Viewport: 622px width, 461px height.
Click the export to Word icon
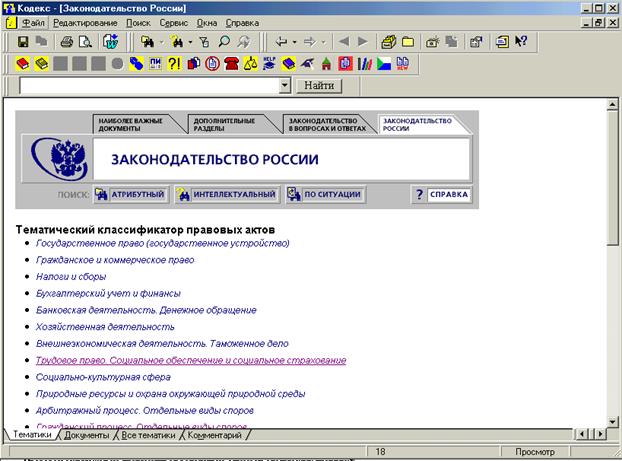pos(111,42)
